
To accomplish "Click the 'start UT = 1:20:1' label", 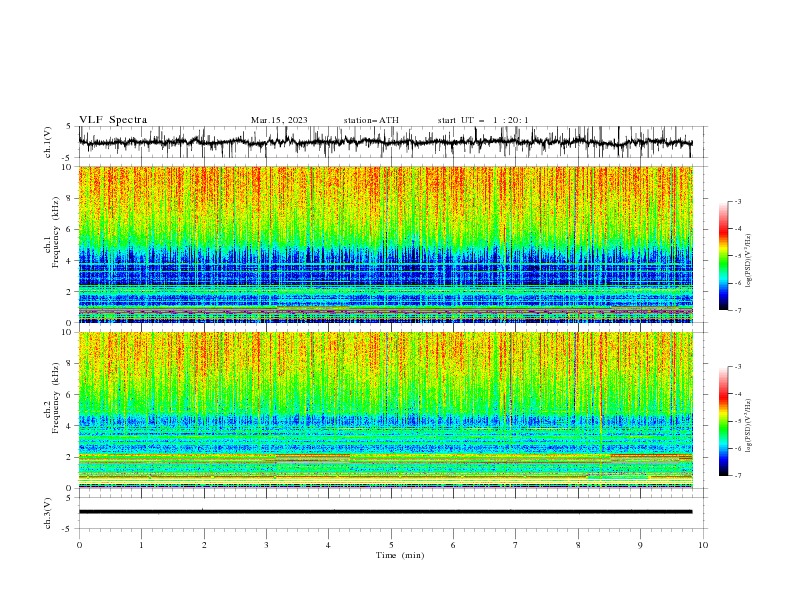I will click(483, 120).
